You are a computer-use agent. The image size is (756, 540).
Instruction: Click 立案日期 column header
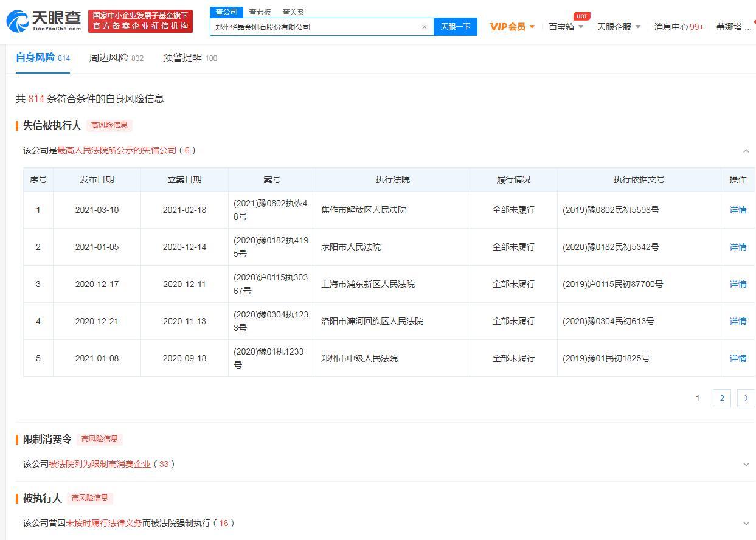pyautogui.click(x=184, y=179)
